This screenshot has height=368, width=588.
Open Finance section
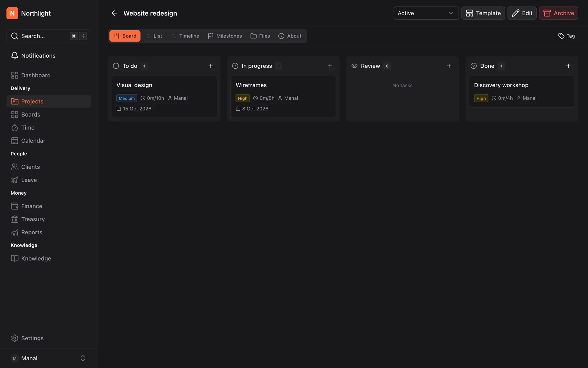tap(49, 206)
